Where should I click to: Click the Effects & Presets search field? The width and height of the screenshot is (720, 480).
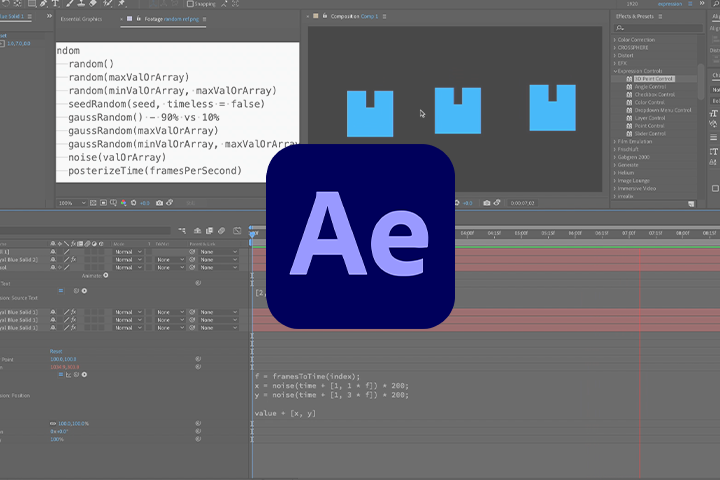click(658, 28)
